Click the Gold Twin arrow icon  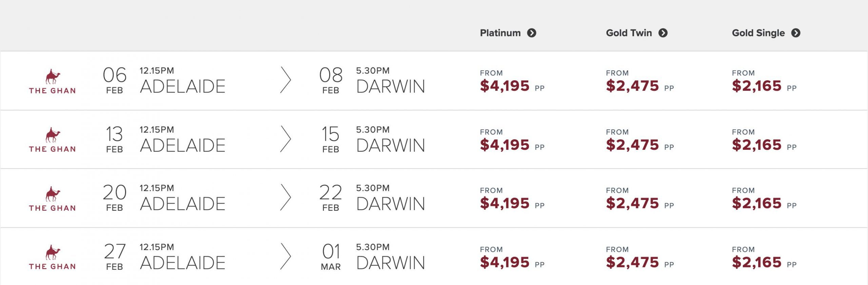click(x=663, y=33)
